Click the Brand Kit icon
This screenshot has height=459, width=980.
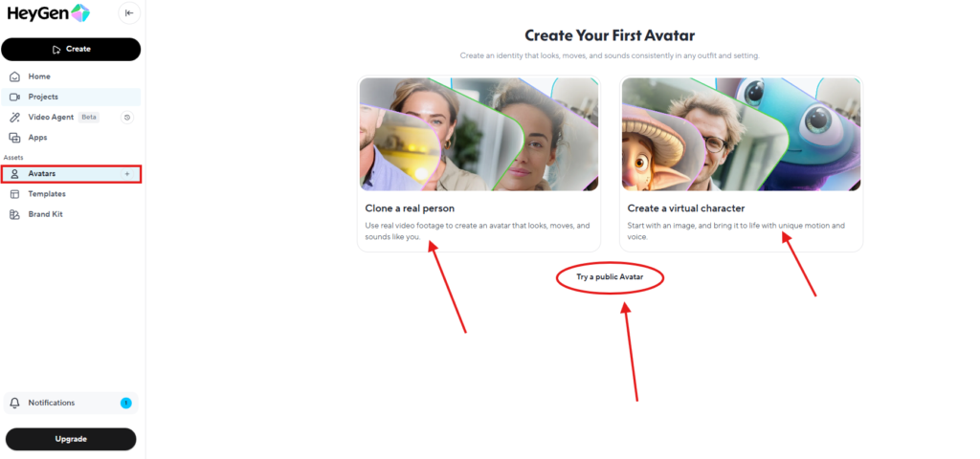[15, 214]
